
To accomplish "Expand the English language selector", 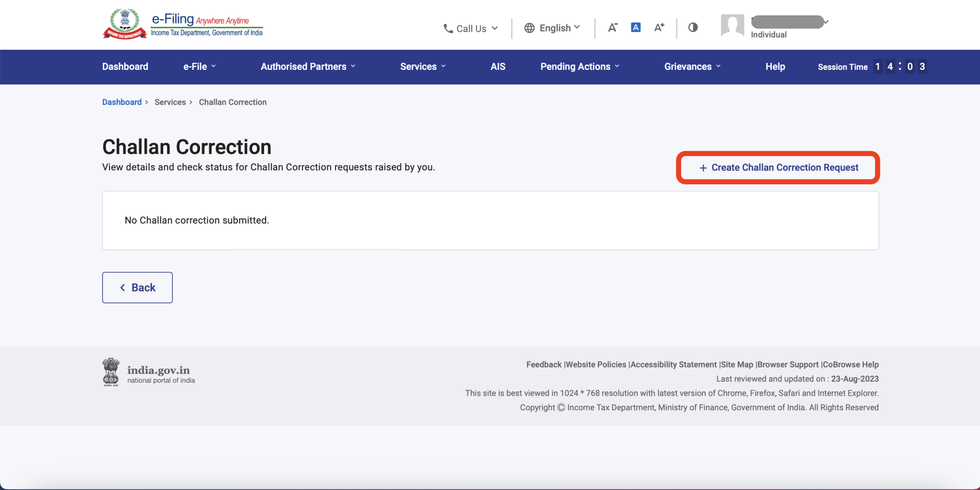I will 552,28.
